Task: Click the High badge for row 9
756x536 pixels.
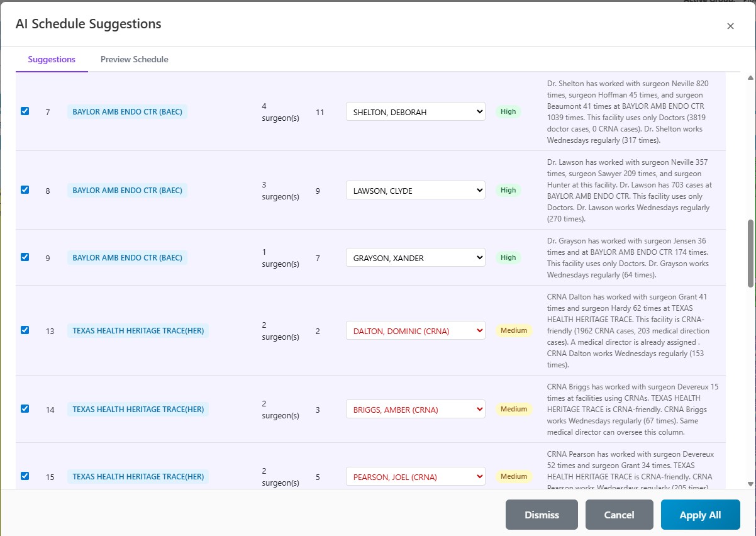Action: point(508,257)
